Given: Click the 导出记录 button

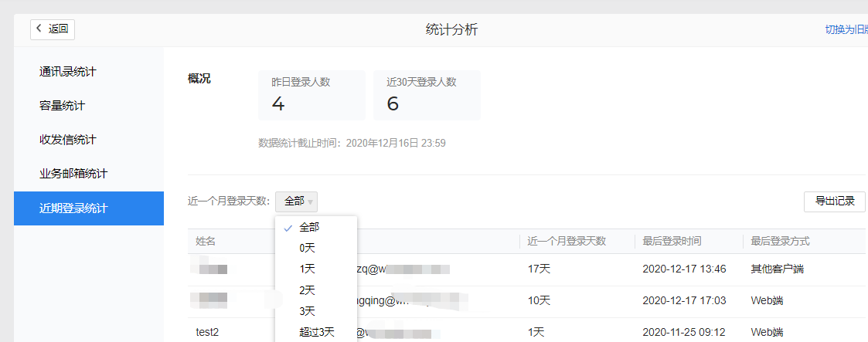Looking at the screenshot, I should (x=834, y=201).
